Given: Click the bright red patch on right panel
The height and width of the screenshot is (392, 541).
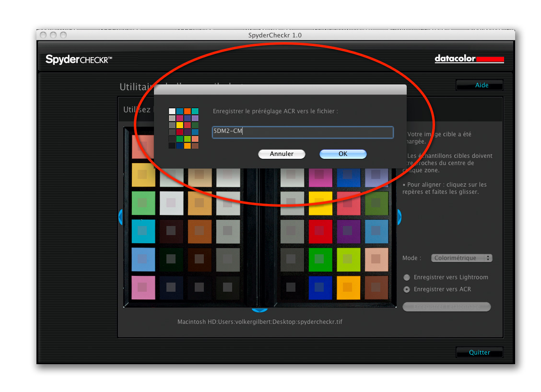Looking at the screenshot, I should [x=320, y=231].
